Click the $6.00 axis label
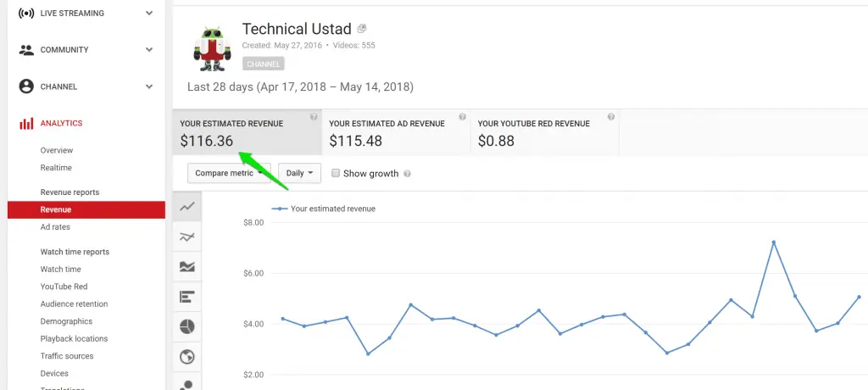The width and height of the screenshot is (868, 390). (x=253, y=273)
